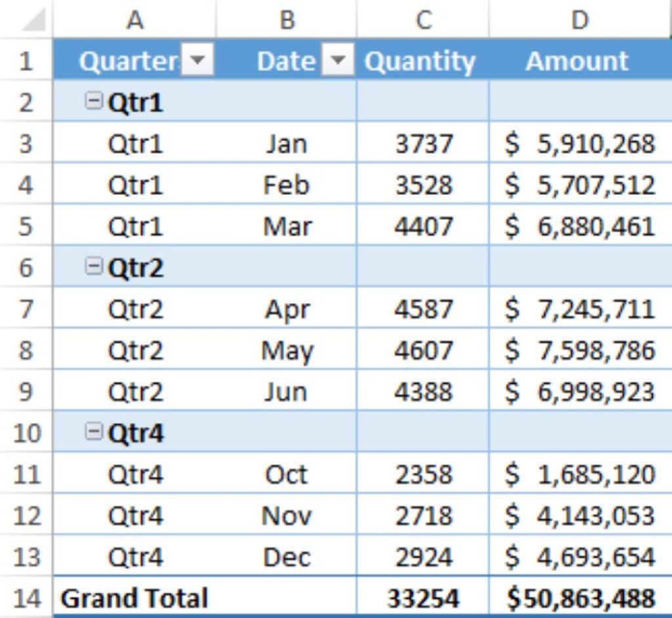Collapse the Qtr2 group

(x=94, y=268)
